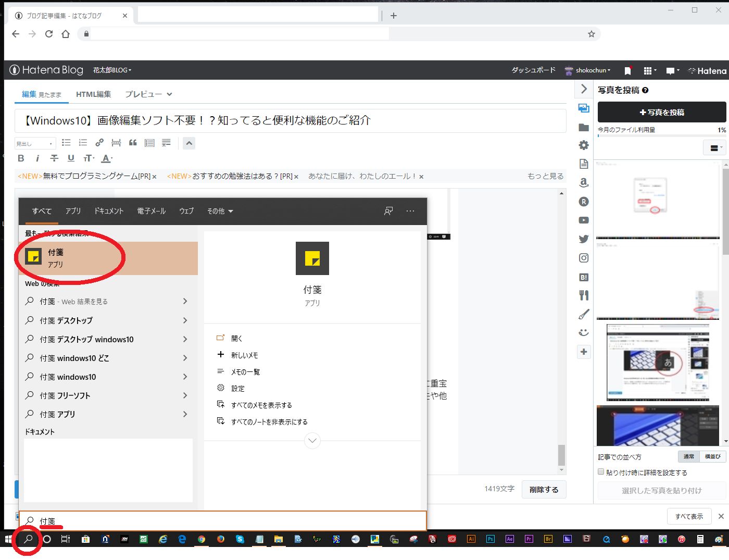The width and height of the screenshot is (729, 560).
Task: Toggle bold formatting in the editor toolbar
Action: coord(21,158)
